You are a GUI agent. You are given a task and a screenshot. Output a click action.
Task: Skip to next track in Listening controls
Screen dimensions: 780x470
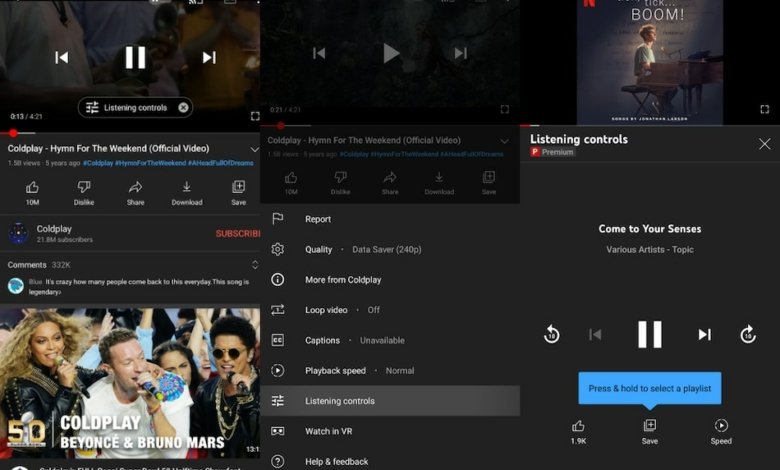704,334
